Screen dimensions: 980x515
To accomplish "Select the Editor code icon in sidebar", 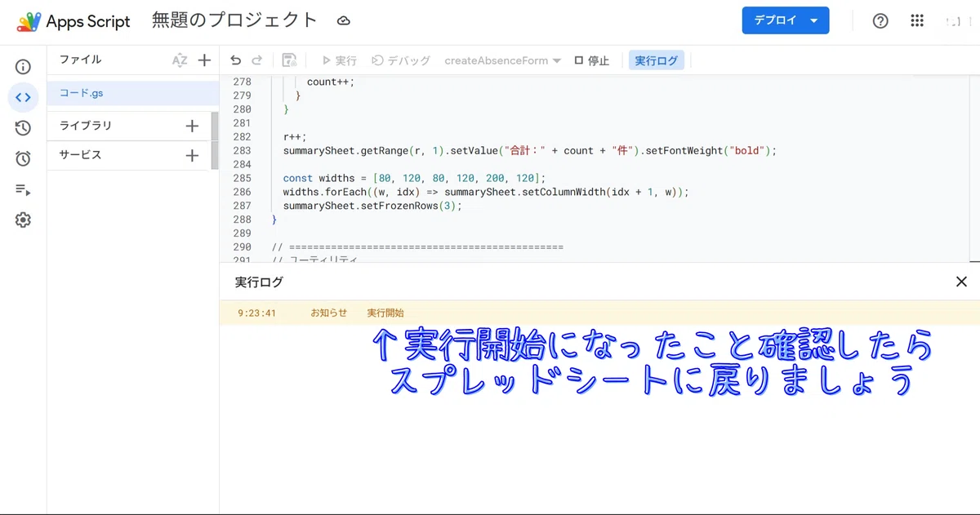I will (23, 98).
